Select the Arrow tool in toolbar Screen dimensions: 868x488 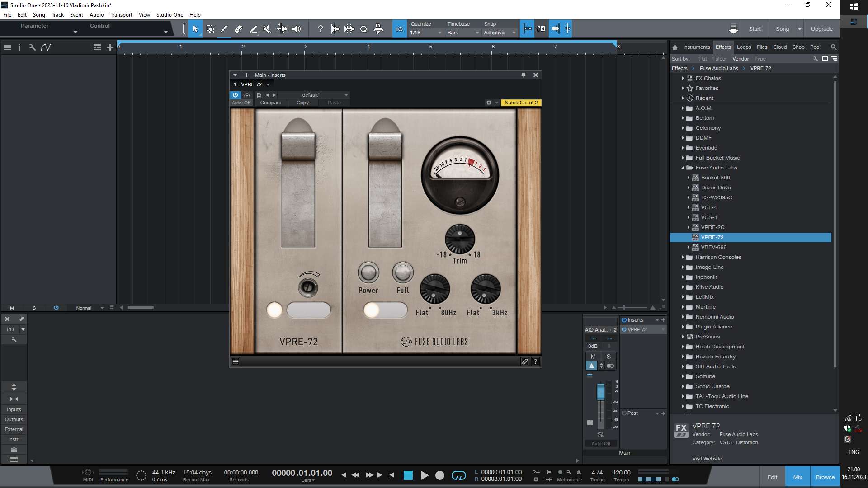point(195,29)
